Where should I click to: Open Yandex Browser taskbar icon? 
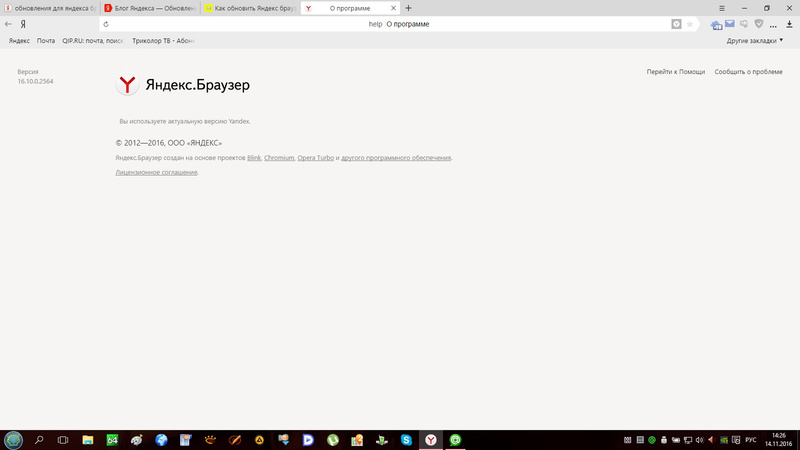pos(431,440)
